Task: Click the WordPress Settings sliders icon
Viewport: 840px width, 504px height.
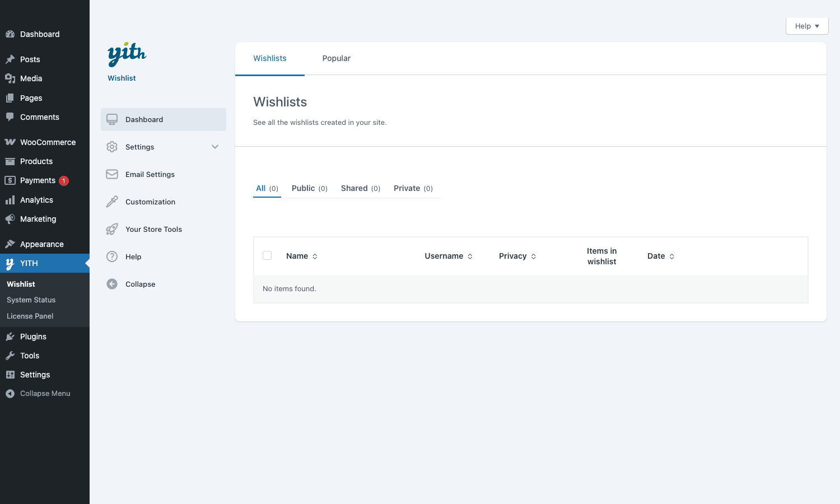Action: coord(10,375)
